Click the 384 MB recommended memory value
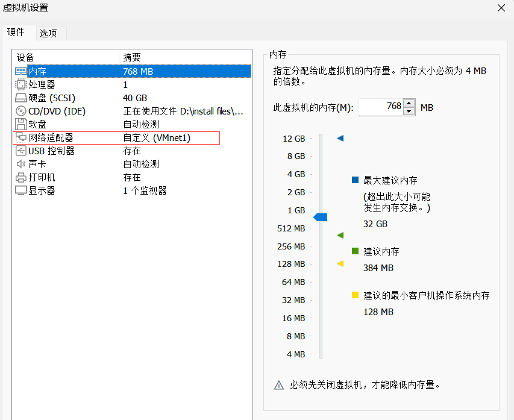The height and width of the screenshot is (420, 514). 378,268
